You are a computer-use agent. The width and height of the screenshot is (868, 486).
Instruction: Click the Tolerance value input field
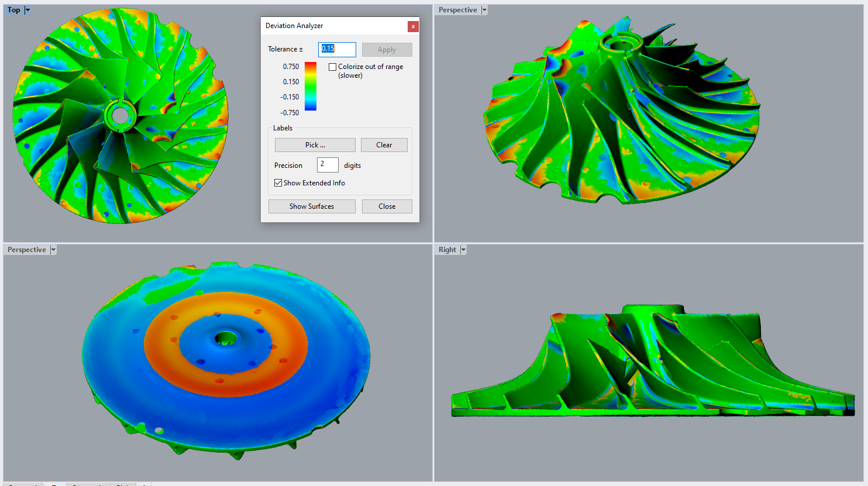[x=337, y=50]
